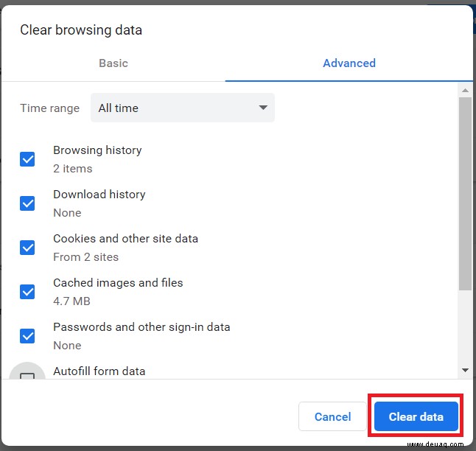Click the "From 2 sites" text
This screenshot has height=451, width=476.
pos(86,257)
